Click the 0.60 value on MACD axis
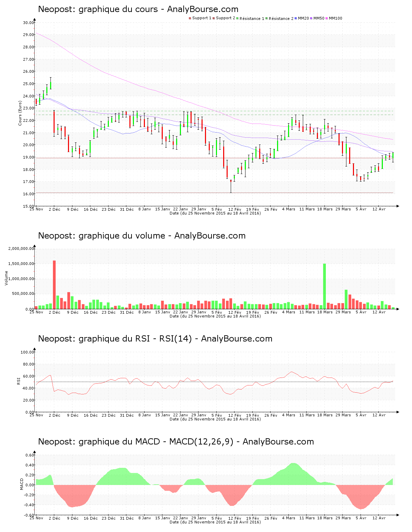The height and width of the screenshot is (532, 412). [x=30, y=455]
